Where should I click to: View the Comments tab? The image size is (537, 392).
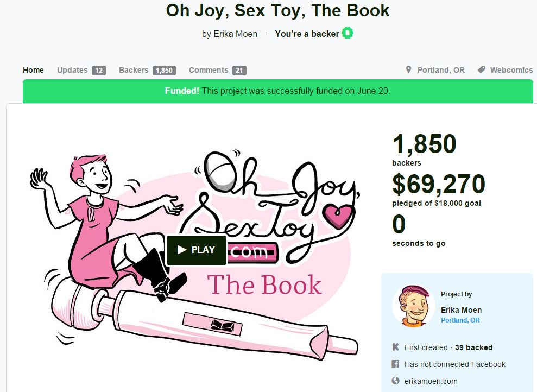click(x=209, y=70)
